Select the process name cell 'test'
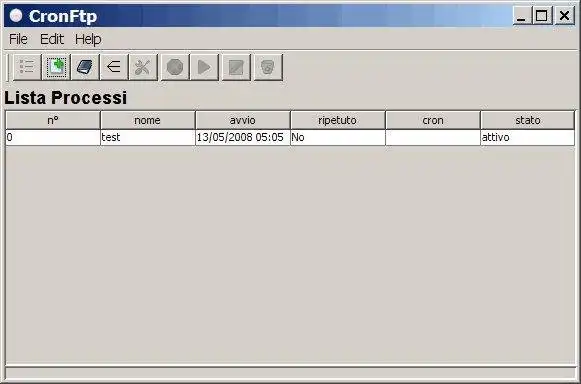The image size is (581, 384). click(148, 138)
